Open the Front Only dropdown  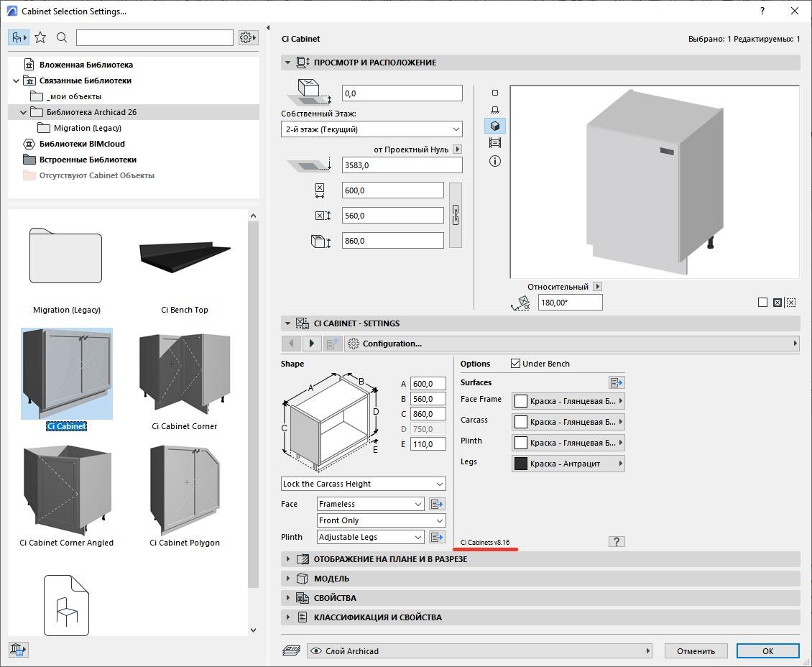click(381, 520)
